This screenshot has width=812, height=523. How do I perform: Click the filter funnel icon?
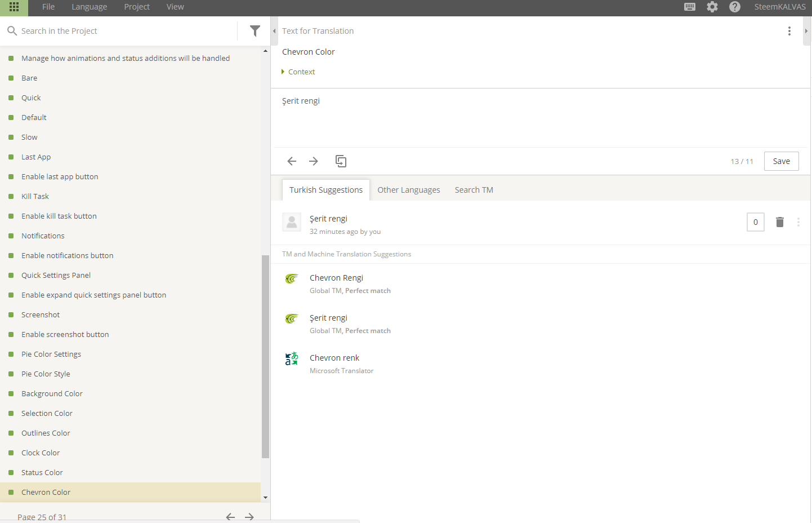pyautogui.click(x=255, y=31)
